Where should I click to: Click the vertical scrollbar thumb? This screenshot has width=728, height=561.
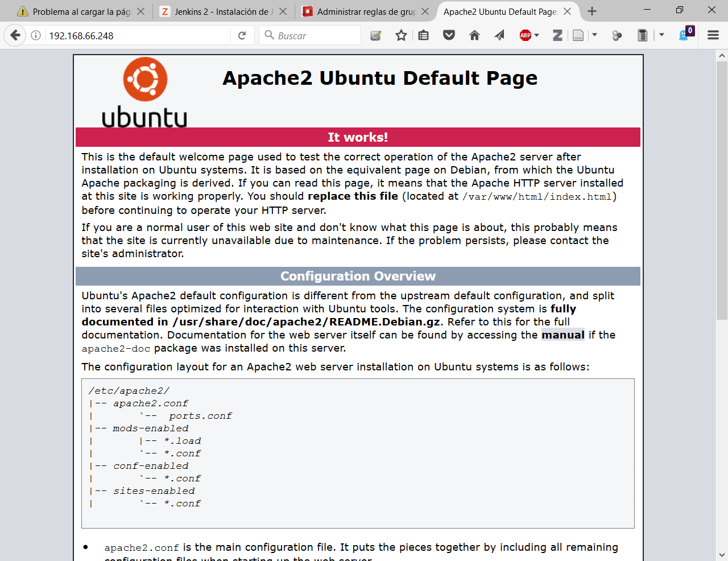coord(722,191)
